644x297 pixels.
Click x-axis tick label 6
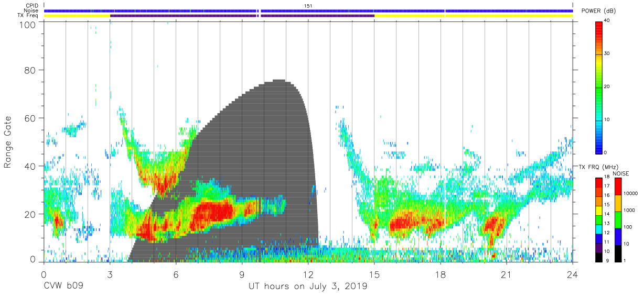pyautogui.click(x=176, y=274)
